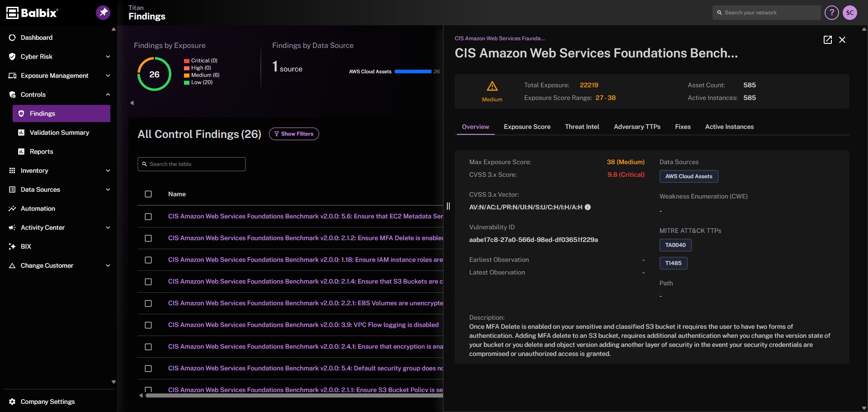The height and width of the screenshot is (412, 868).
Task: Switch to the Exposure Score tab
Action: (x=527, y=127)
